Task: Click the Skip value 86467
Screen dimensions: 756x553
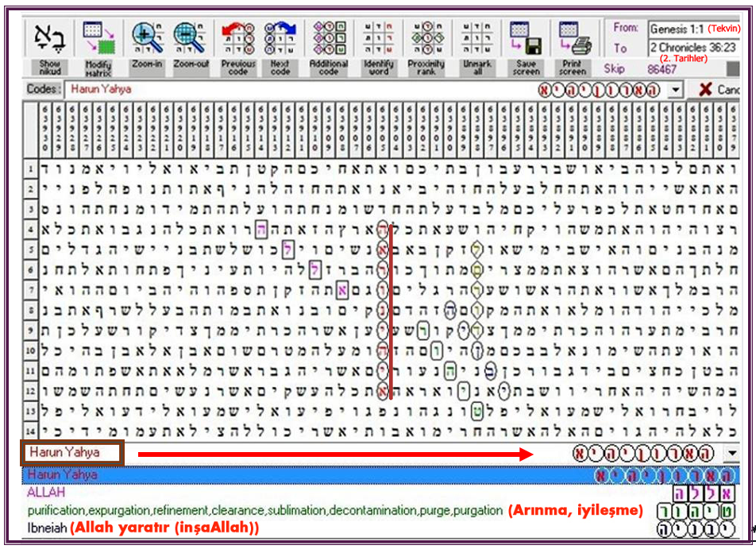Action: coord(662,69)
